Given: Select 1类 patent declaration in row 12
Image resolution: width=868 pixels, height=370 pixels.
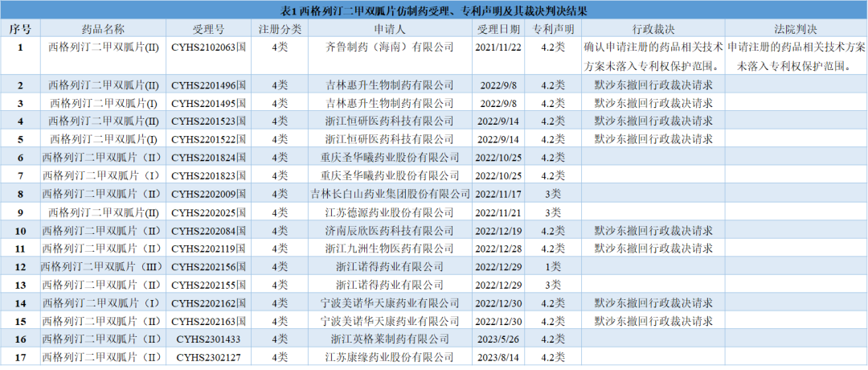Looking at the screenshot, I should coord(552,266).
